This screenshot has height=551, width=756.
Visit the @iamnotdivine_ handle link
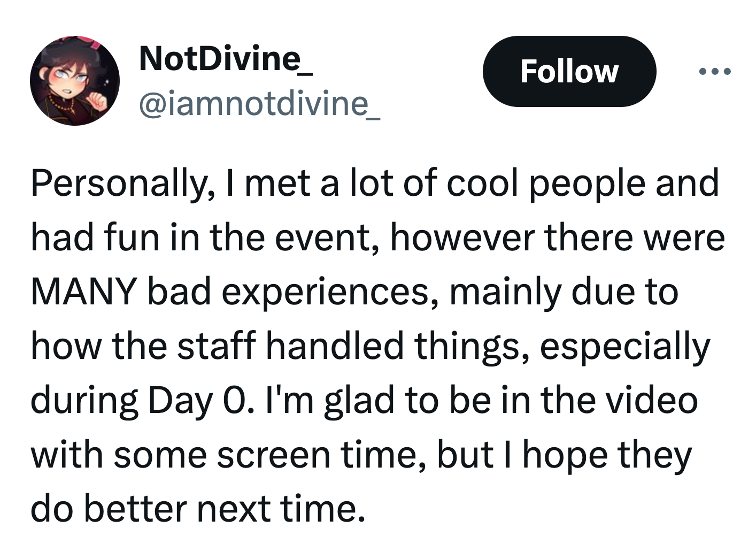point(259,103)
